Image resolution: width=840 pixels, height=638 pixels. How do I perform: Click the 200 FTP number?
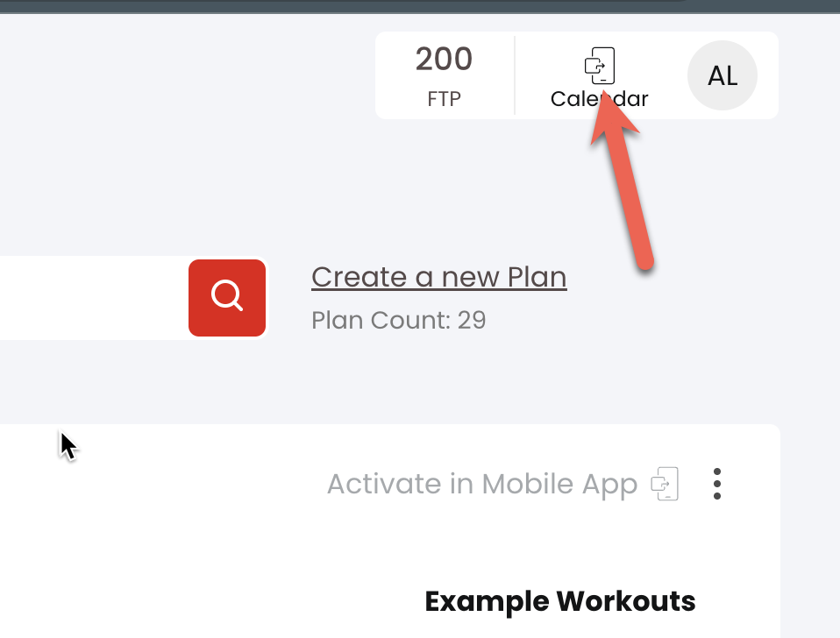tap(444, 59)
